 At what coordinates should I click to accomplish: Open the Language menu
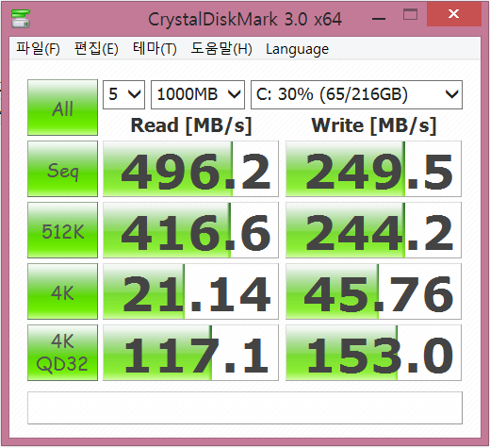coord(297,49)
